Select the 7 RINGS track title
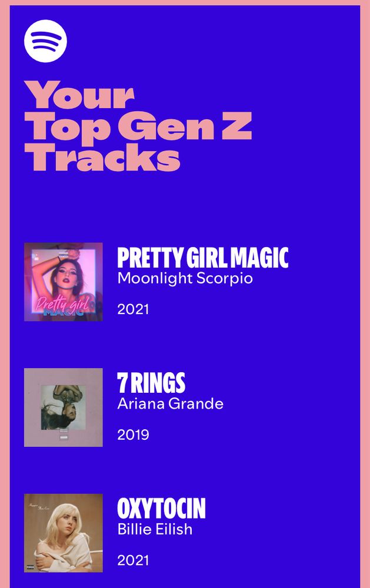370x588 pixels. (x=151, y=383)
